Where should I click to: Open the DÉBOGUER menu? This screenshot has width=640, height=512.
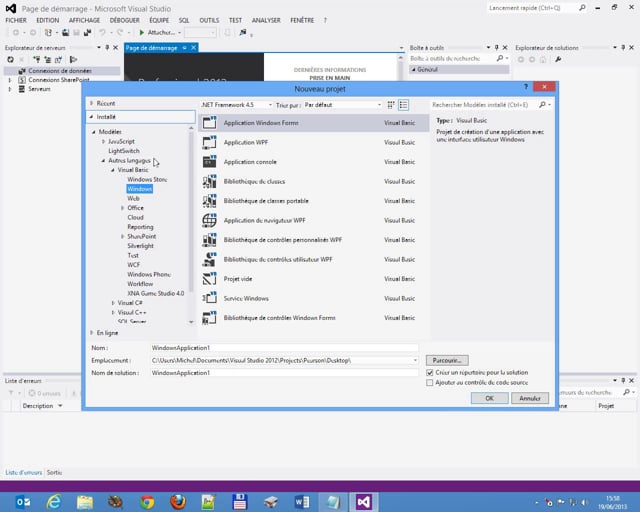[124, 20]
